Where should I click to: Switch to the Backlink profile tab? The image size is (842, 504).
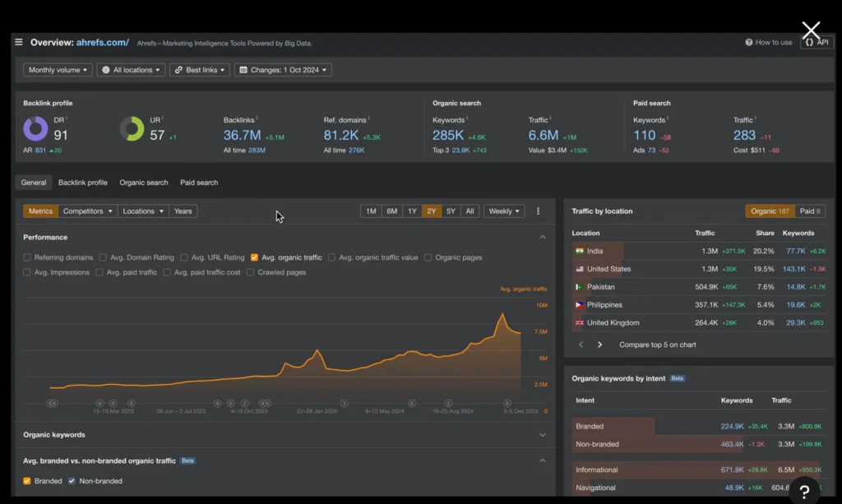coord(83,183)
